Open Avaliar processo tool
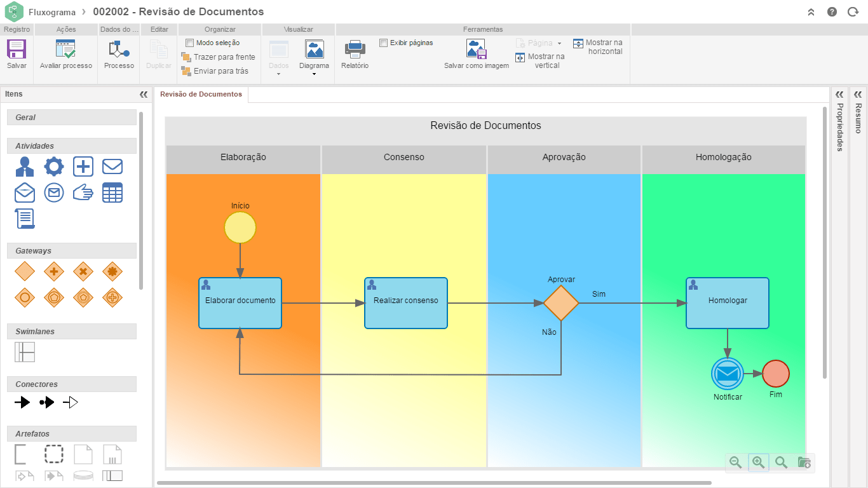 (65, 49)
